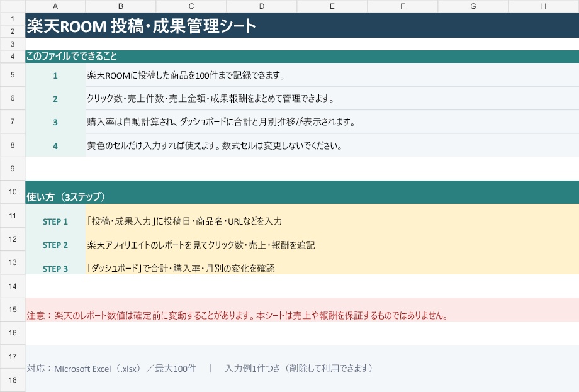Select row 16 header
Screen dimensions: 579x392
(x=13, y=333)
